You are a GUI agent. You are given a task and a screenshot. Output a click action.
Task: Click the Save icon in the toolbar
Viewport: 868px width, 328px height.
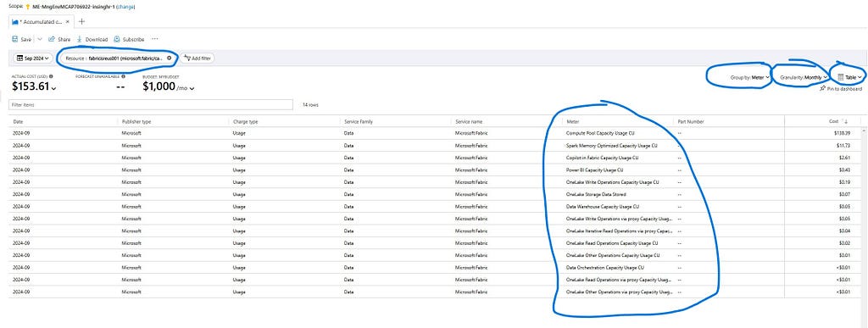[15, 39]
